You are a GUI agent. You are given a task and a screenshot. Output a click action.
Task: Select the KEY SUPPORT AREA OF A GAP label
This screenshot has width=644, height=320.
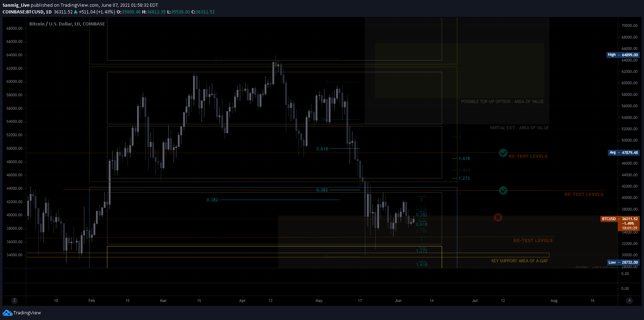tap(519, 261)
